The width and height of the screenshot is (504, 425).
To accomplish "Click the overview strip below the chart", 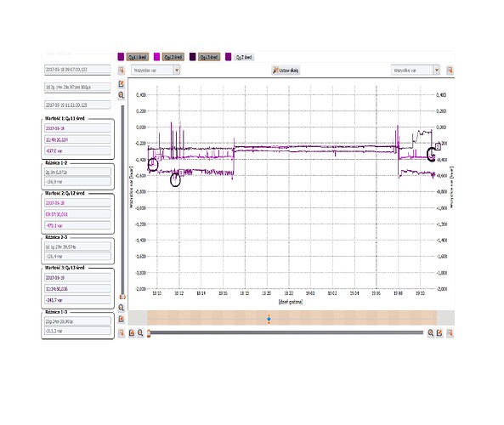I will tap(292, 318).
